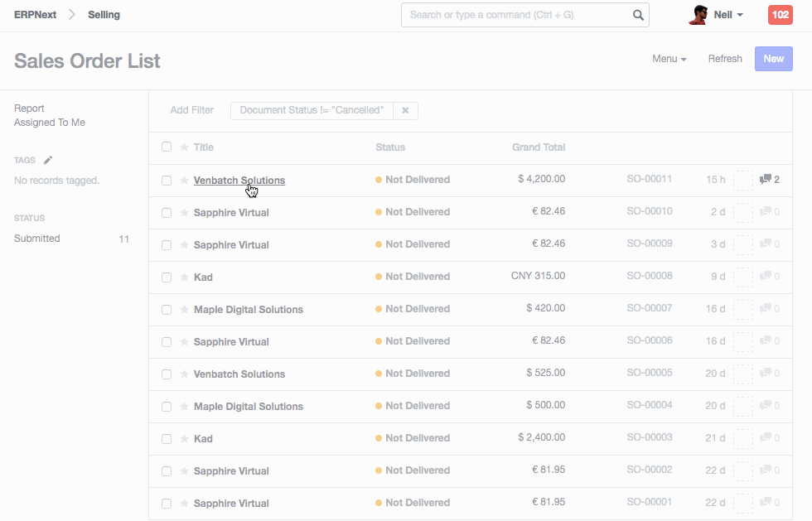Screen dimensions: 812x521
Task: Click assignment placeholder box for SO-00007
Action: [x=743, y=309]
